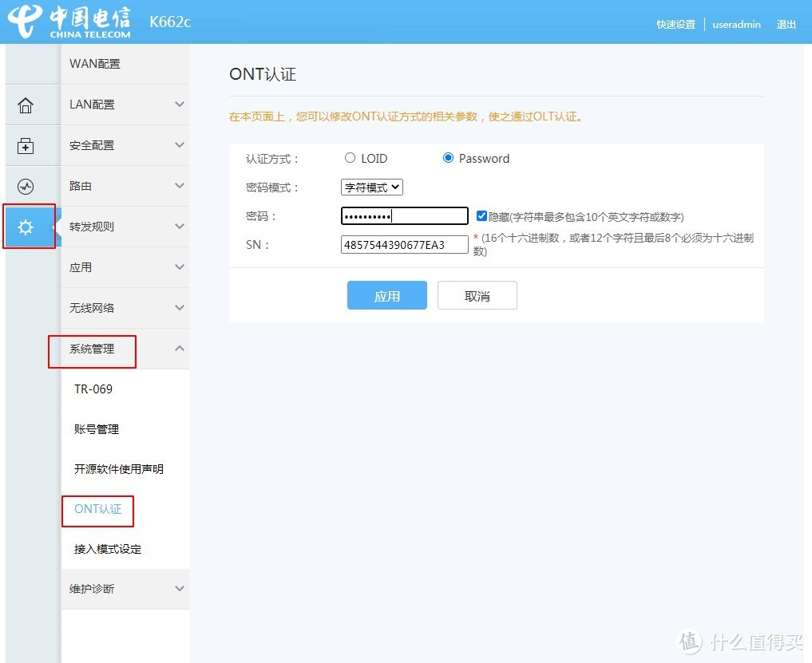The width and height of the screenshot is (812, 663).
Task: Click the 退出 logout link
Action: click(786, 24)
